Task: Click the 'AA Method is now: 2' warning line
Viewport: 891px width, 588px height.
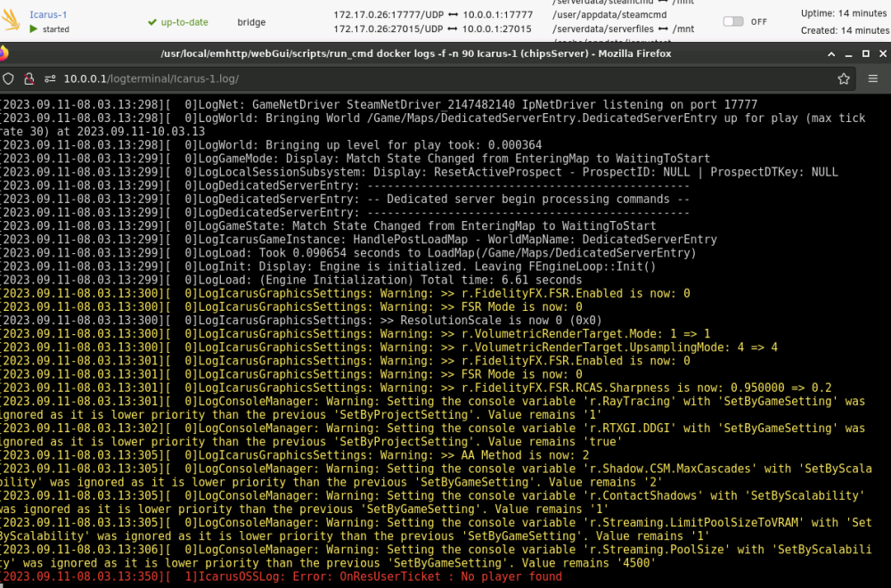Action: (x=294, y=455)
